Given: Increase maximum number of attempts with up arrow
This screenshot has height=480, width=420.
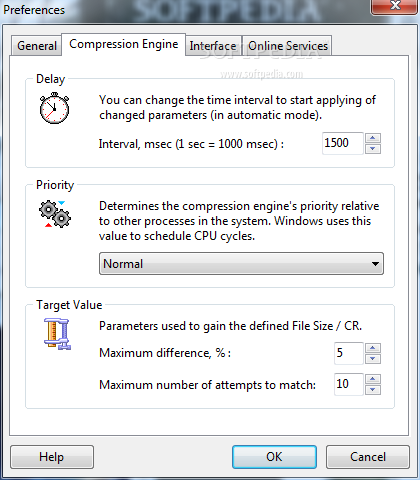Looking at the screenshot, I should click(373, 379).
